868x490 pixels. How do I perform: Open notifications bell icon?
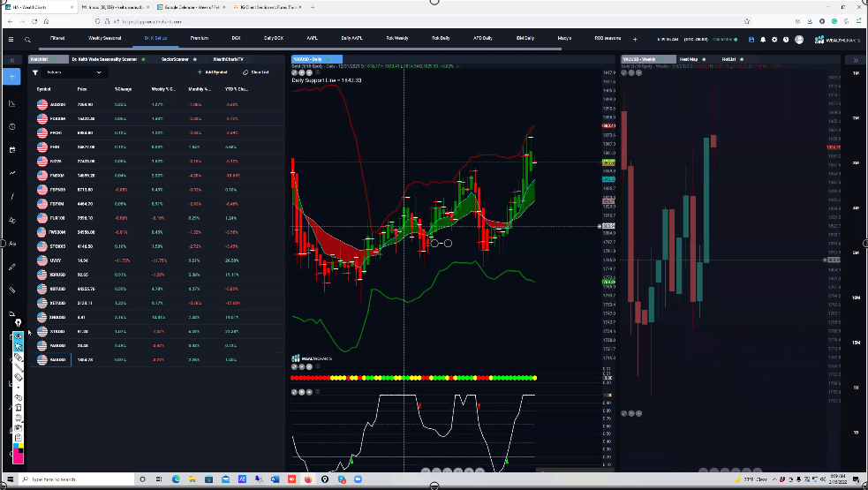click(763, 40)
